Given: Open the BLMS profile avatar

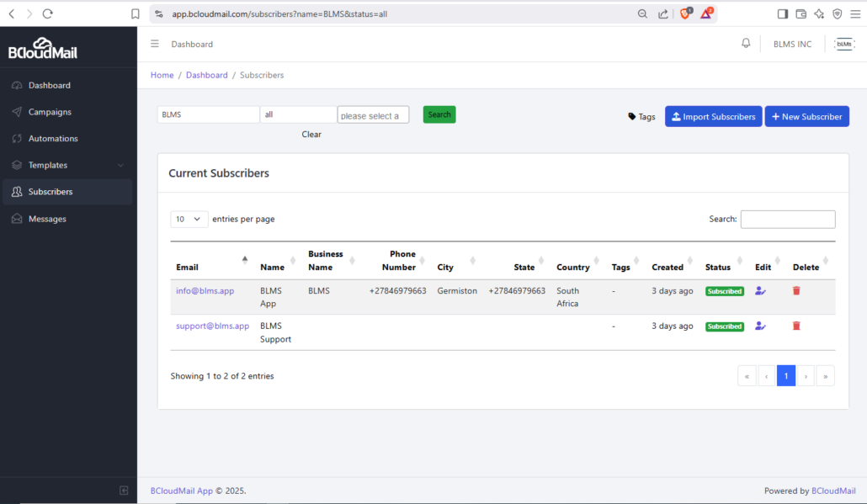Looking at the screenshot, I should pyautogui.click(x=844, y=45).
